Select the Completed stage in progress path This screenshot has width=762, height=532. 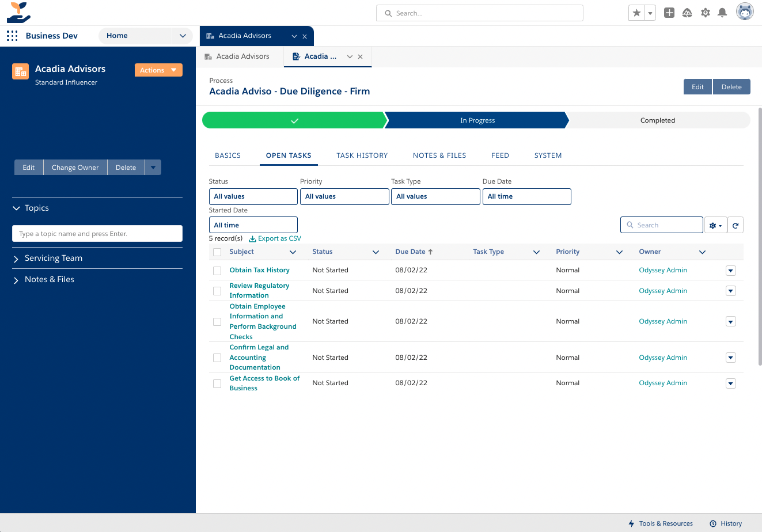tap(657, 120)
